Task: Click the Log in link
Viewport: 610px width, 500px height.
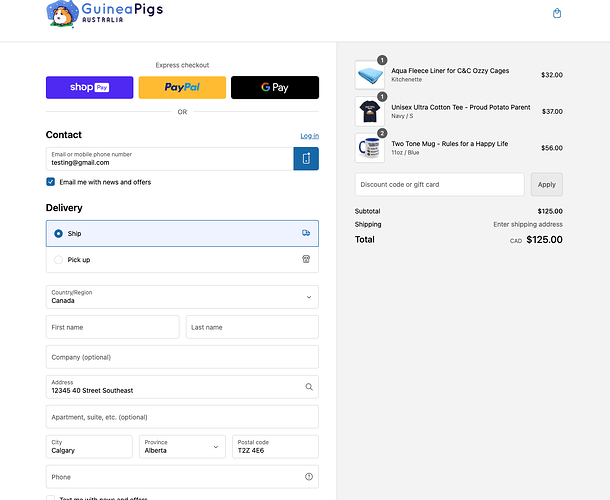Action: pos(310,136)
